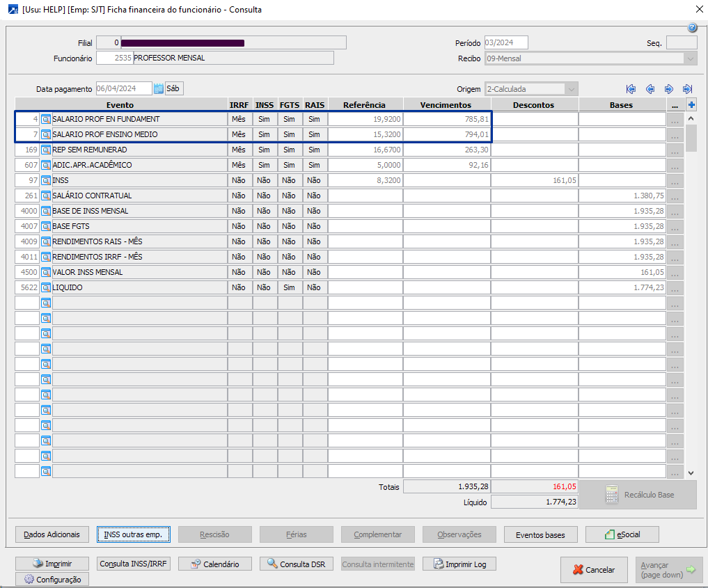Click the Líquido total field 1.774,23
The width and height of the screenshot is (708, 588).
pos(534,502)
